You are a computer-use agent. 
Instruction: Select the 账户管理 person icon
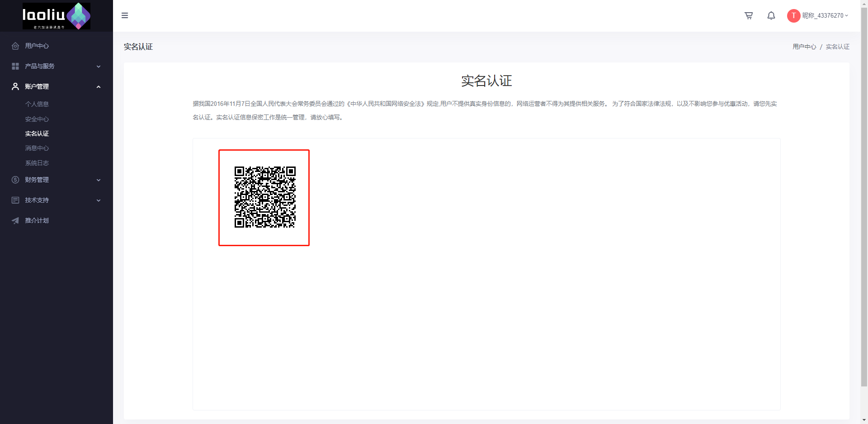(x=15, y=86)
